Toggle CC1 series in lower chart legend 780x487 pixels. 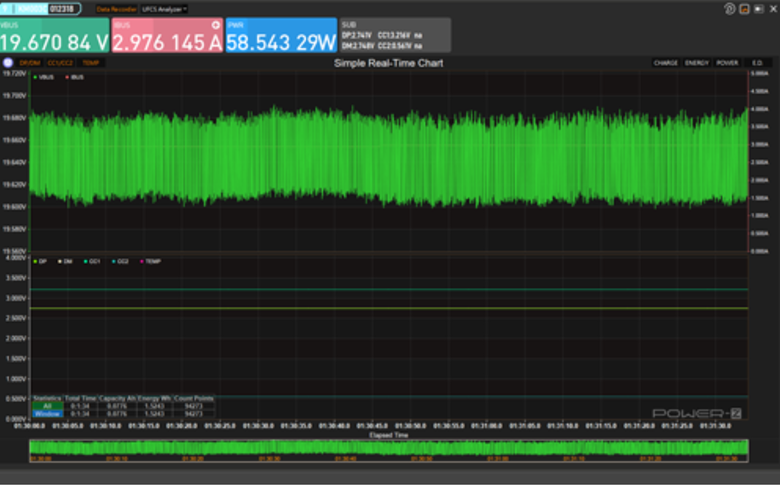(x=92, y=261)
